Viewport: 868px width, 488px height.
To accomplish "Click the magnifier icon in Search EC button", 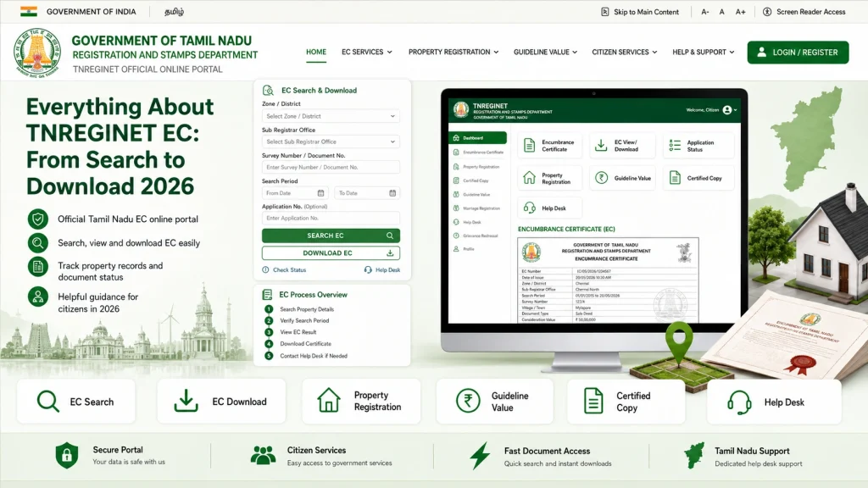I will pyautogui.click(x=390, y=236).
